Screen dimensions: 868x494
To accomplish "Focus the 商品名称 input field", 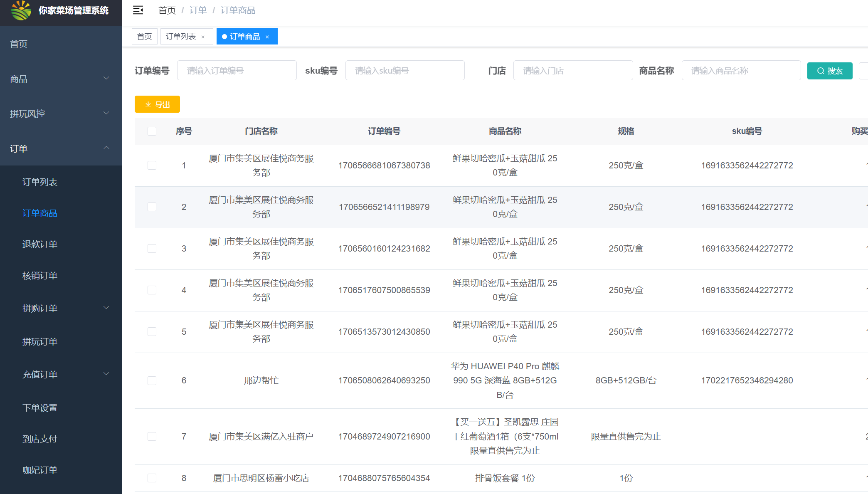I will tap(741, 70).
